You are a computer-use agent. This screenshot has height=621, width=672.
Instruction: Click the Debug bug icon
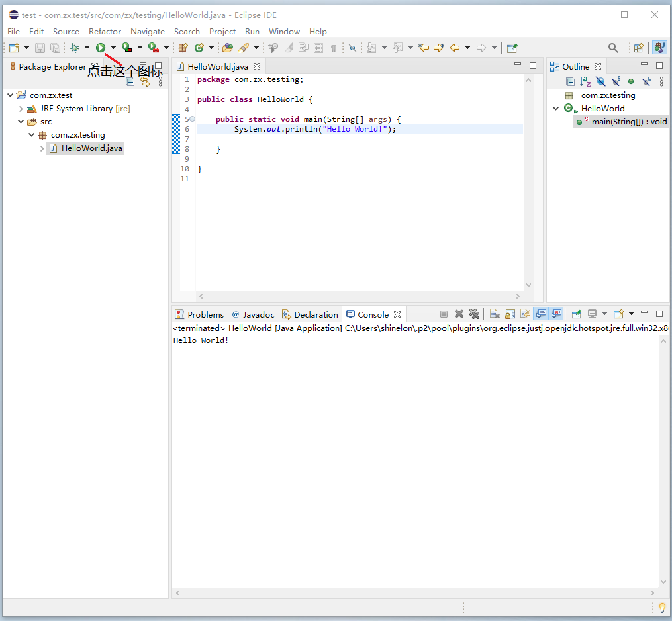[75, 48]
